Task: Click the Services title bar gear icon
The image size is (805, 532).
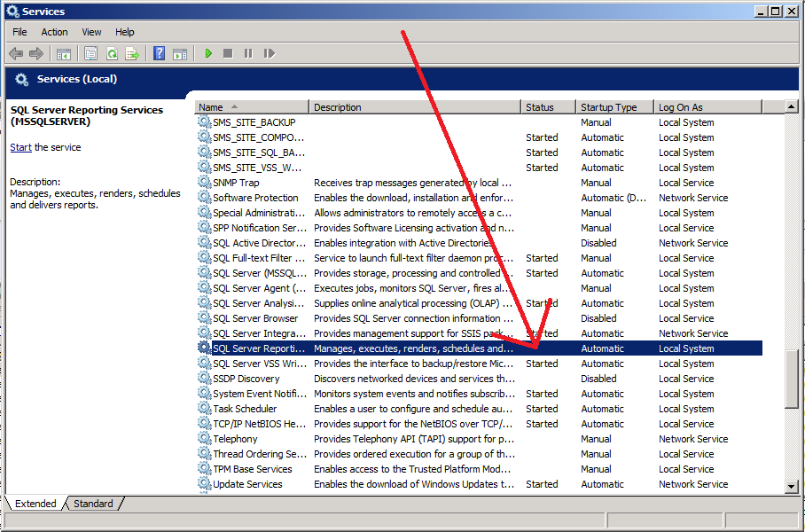Action: [12, 12]
